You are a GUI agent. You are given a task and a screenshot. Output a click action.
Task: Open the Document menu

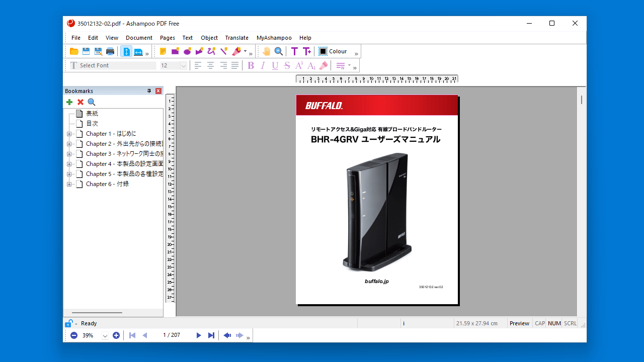(x=139, y=38)
